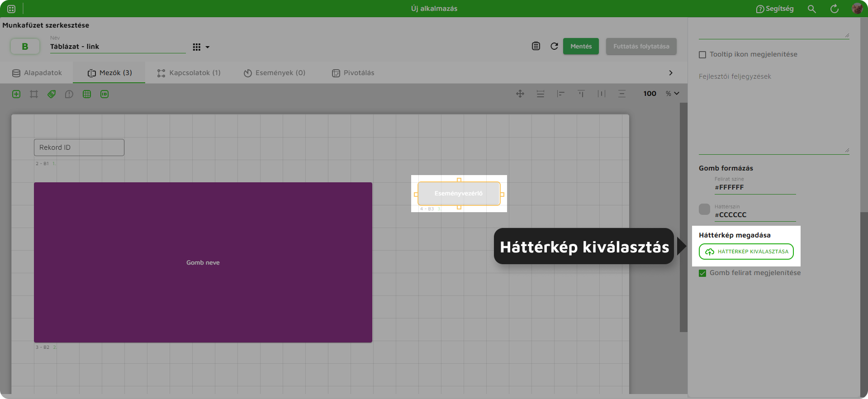
Task: Expand more tabs with right chevron
Action: tap(671, 73)
